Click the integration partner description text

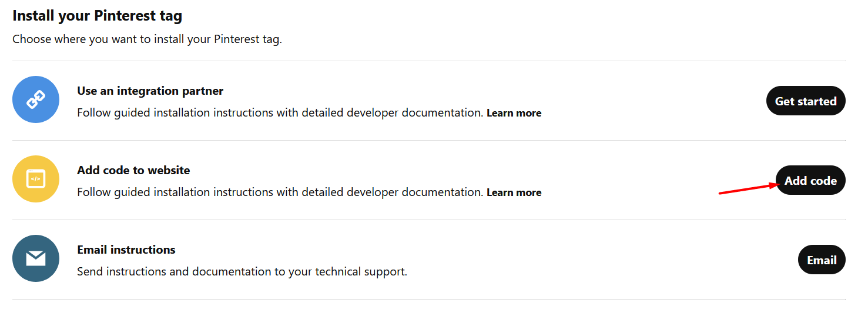tap(280, 112)
